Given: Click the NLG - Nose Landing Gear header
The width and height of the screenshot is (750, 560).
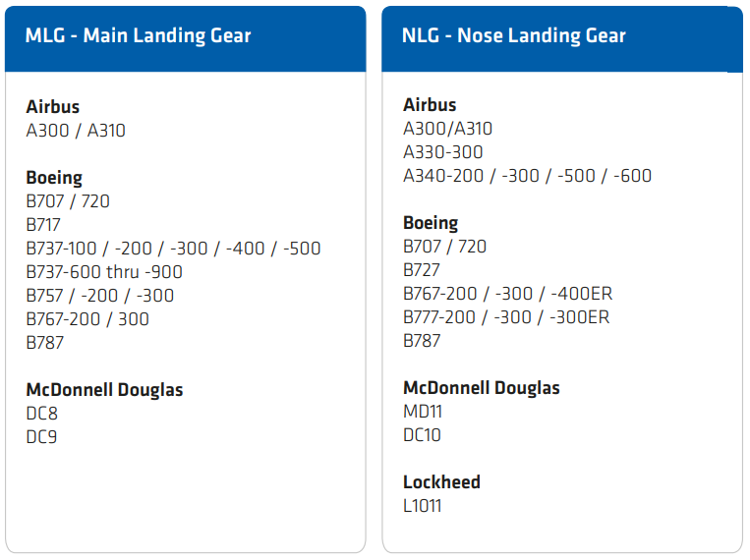Looking at the screenshot, I should tap(513, 36).
